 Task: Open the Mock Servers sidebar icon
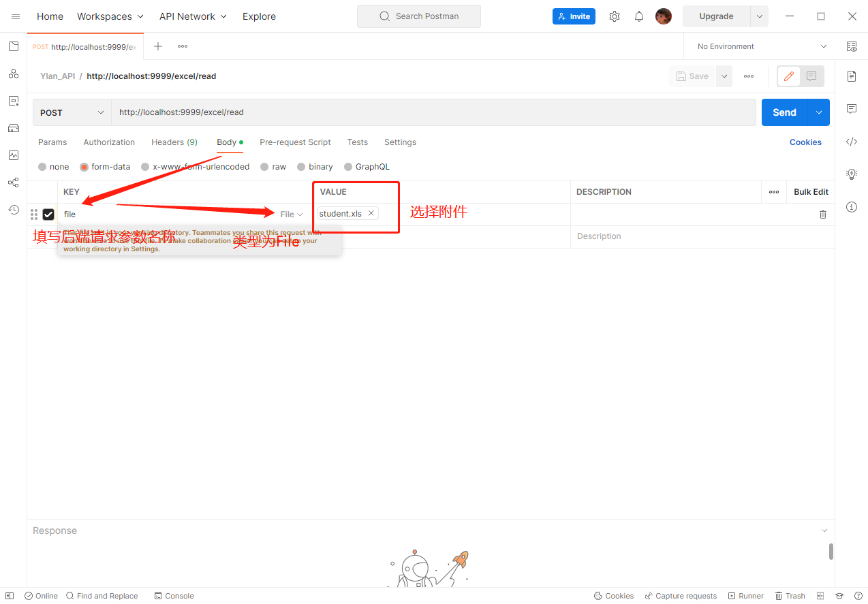point(14,128)
